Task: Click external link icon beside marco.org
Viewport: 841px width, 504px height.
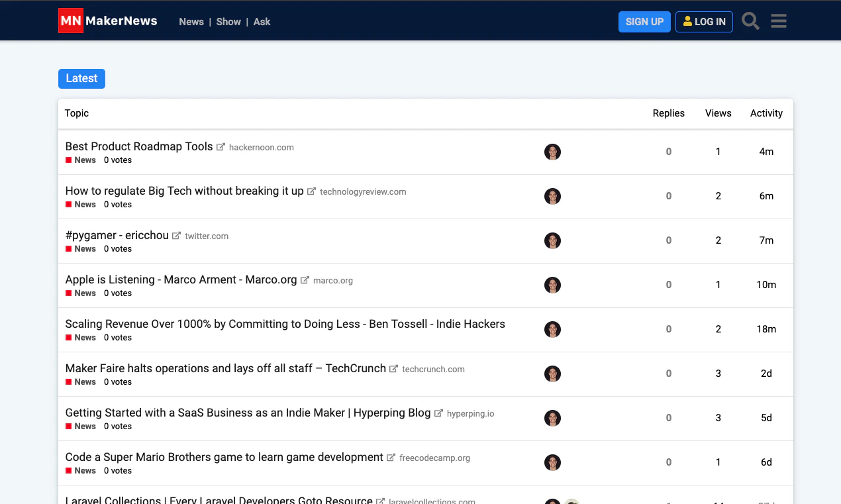Action: tap(305, 280)
